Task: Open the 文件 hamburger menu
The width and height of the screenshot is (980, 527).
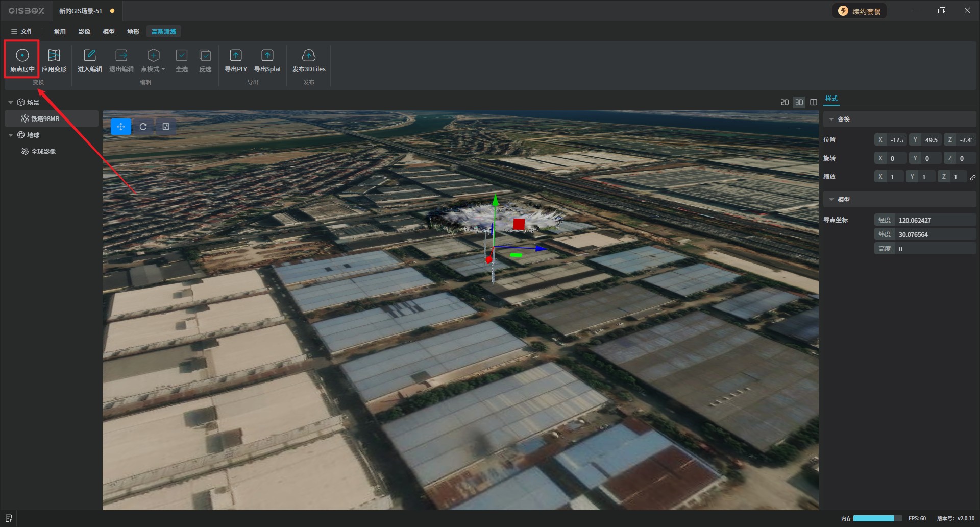Action: pos(21,32)
